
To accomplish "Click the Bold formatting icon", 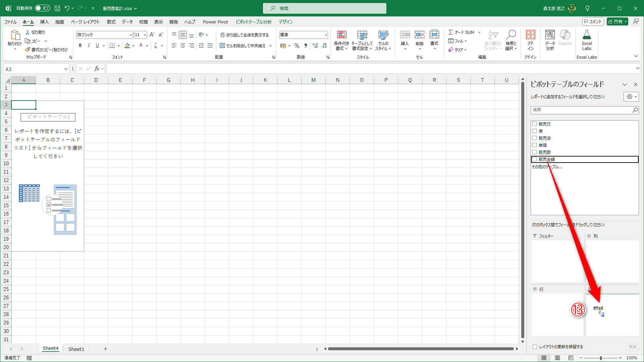I will point(80,46).
